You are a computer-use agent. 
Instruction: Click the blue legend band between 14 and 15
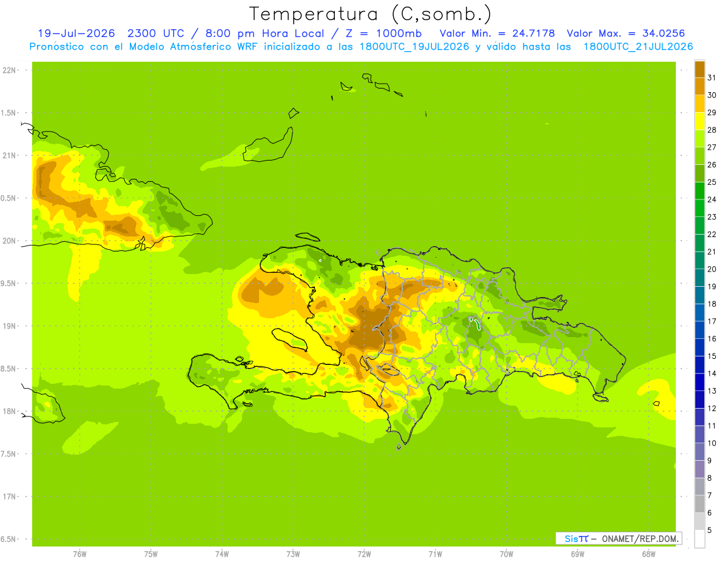(699, 364)
